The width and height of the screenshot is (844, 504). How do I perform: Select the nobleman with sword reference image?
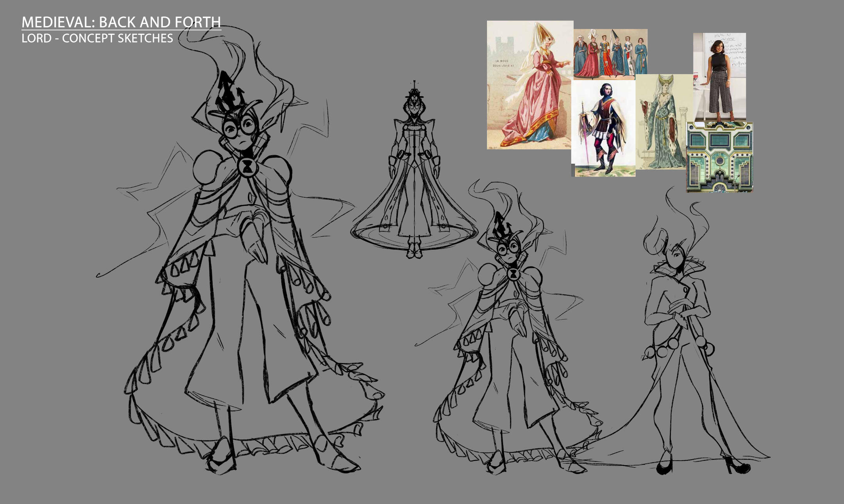(603, 128)
